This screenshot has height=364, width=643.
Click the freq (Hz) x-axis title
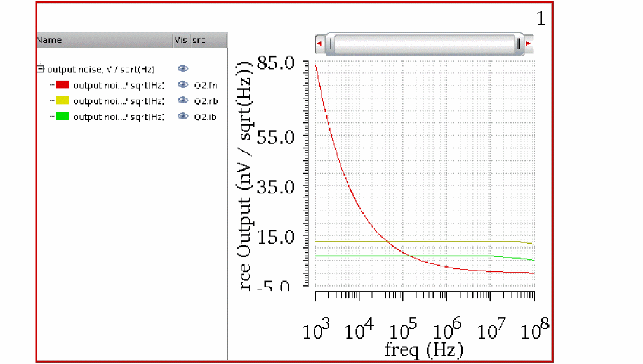424,350
